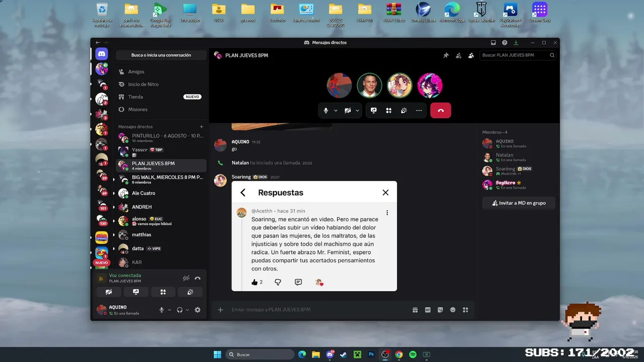Open Tienda in the sidebar

pyautogui.click(x=161, y=97)
